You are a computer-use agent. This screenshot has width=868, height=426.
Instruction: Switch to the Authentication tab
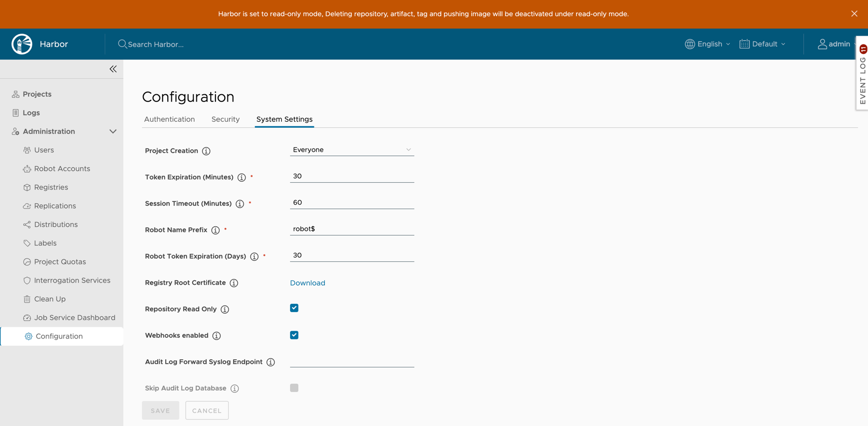(169, 119)
